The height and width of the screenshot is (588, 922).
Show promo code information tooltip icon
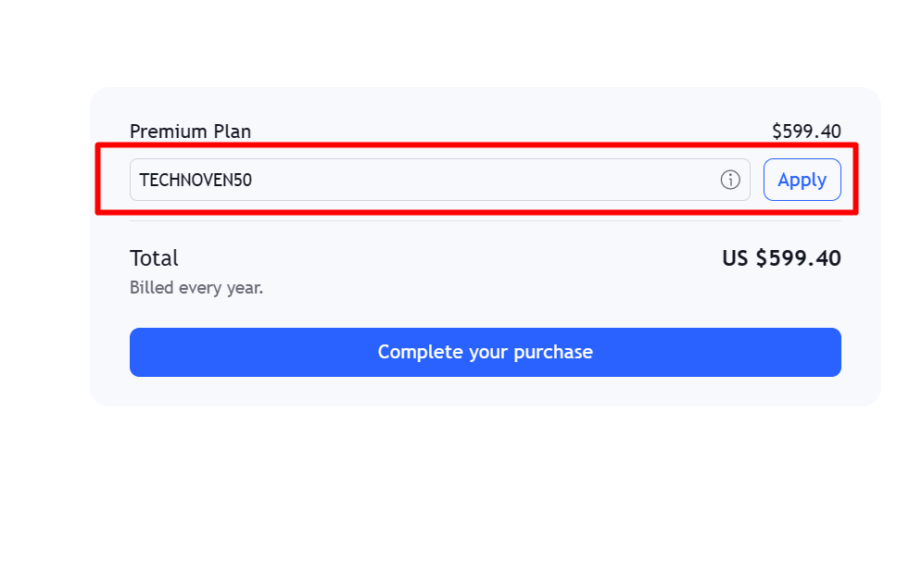point(730,180)
